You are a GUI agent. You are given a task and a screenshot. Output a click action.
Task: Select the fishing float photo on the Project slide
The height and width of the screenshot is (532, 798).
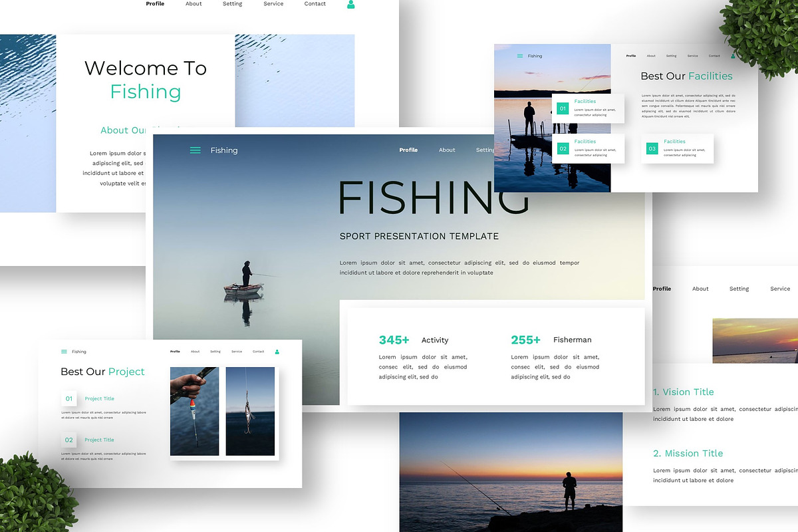coord(194,411)
